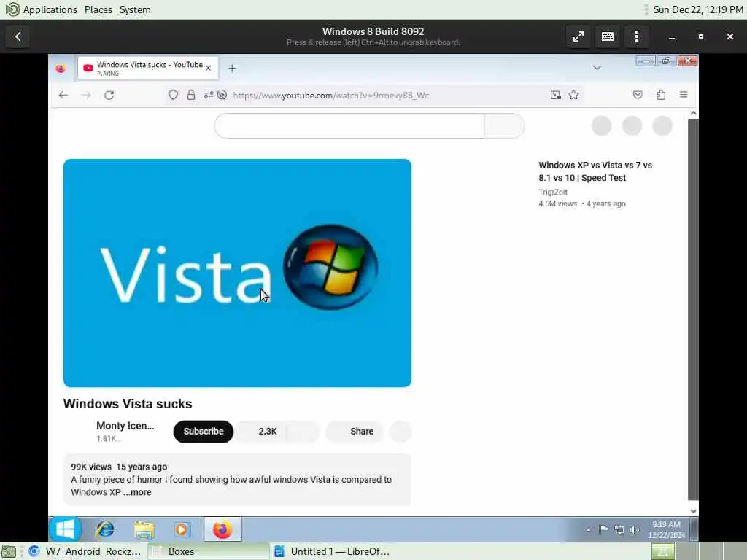The width and height of the screenshot is (747, 560).
Task: Toggle Boxes fullscreen mode
Action: pos(578,36)
